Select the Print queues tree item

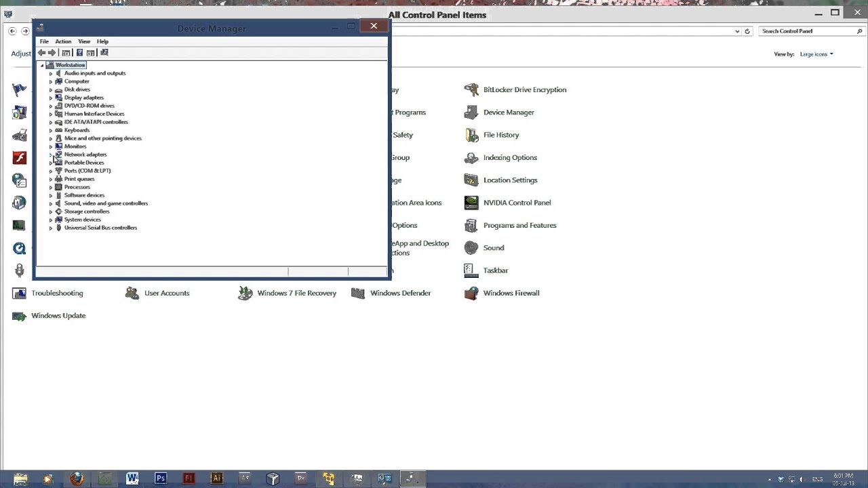click(x=79, y=179)
